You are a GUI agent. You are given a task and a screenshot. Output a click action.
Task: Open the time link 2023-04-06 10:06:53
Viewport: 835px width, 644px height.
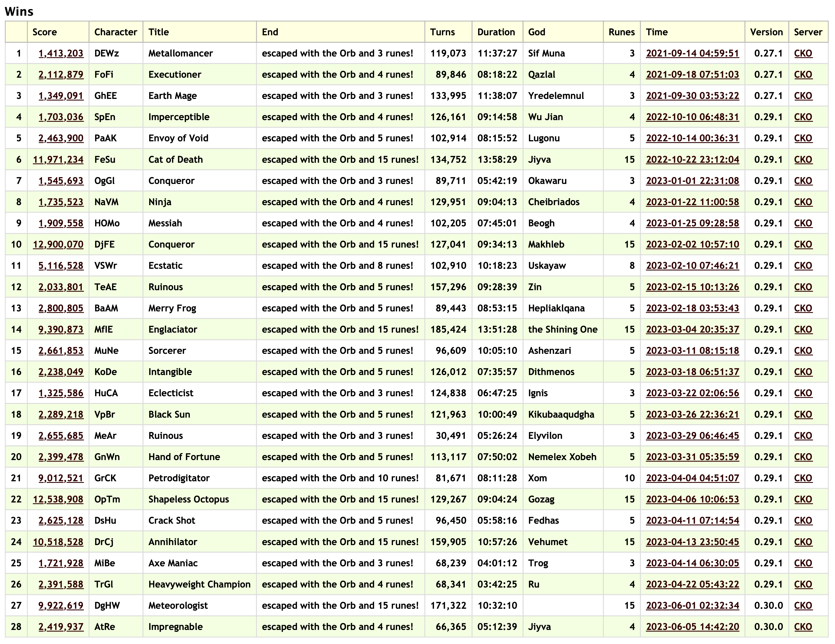pyautogui.click(x=692, y=499)
